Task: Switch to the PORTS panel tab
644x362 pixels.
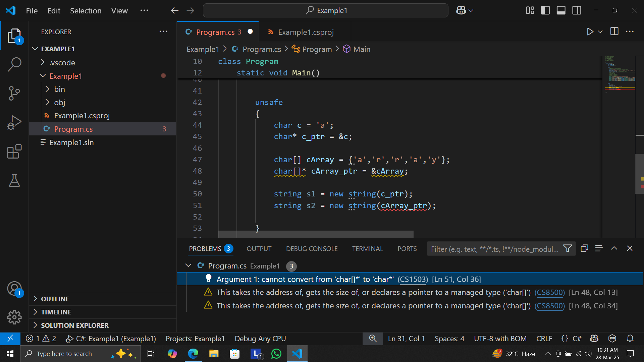Action: tap(407, 249)
